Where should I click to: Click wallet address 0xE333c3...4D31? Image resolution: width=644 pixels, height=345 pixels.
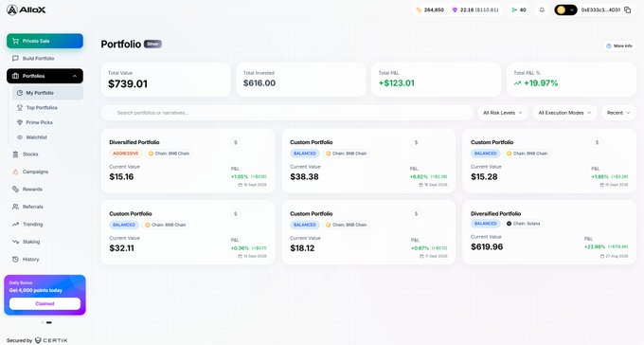coord(600,9)
